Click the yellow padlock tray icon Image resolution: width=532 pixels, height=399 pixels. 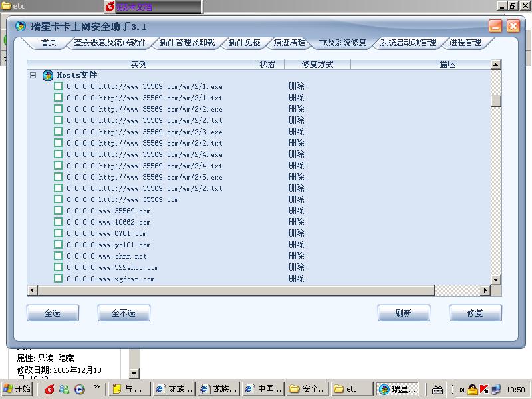click(x=472, y=390)
